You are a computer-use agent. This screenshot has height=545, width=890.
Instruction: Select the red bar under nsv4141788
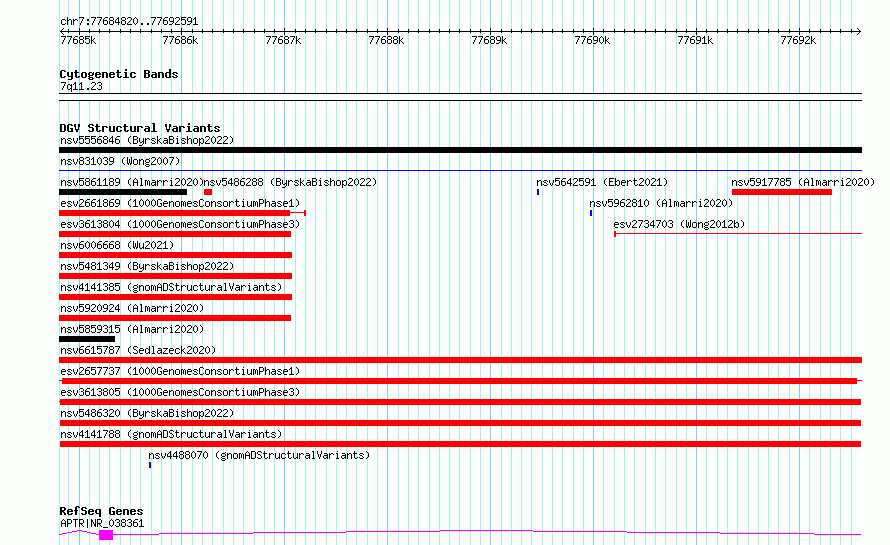point(460,444)
